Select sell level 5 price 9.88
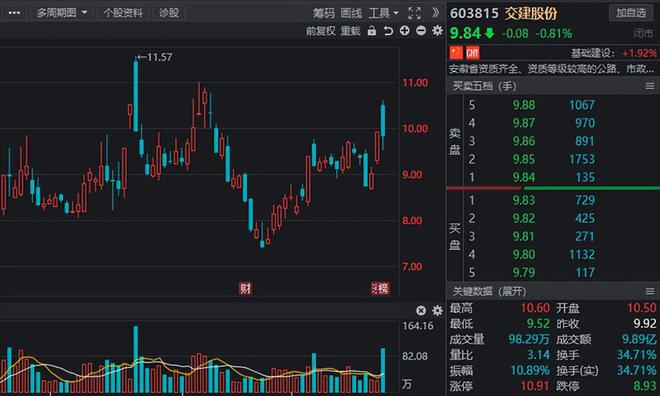The image size is (660, 396). pyautogui.click(x=524, y=105)
